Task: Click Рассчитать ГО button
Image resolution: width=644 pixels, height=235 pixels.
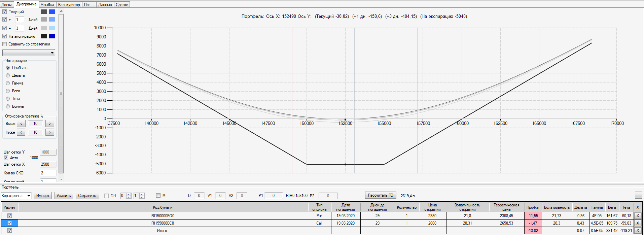Action: (x=381, y=195)
